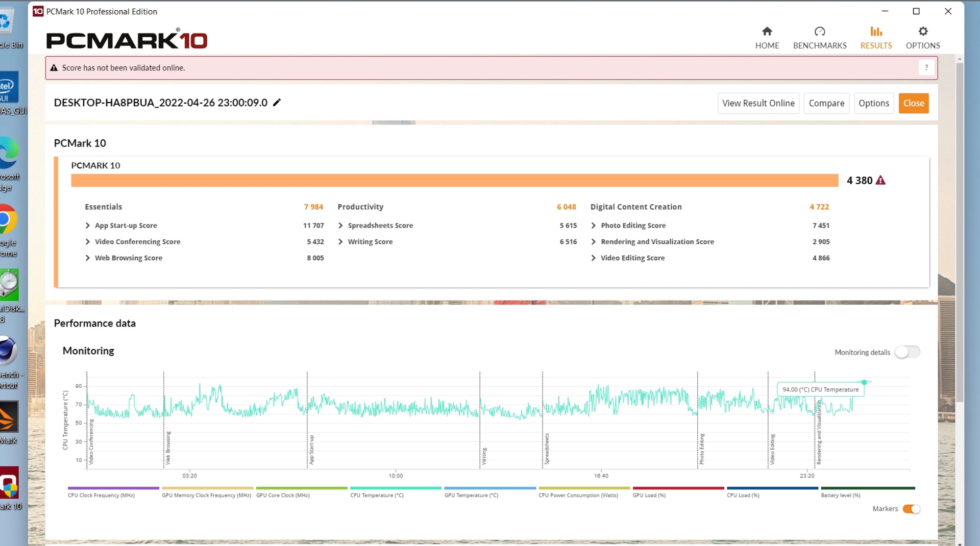The height and width of the screenshot is (546, 980).
Task: Click the Essentials score 7 984
Action: (x=313, y=207)
